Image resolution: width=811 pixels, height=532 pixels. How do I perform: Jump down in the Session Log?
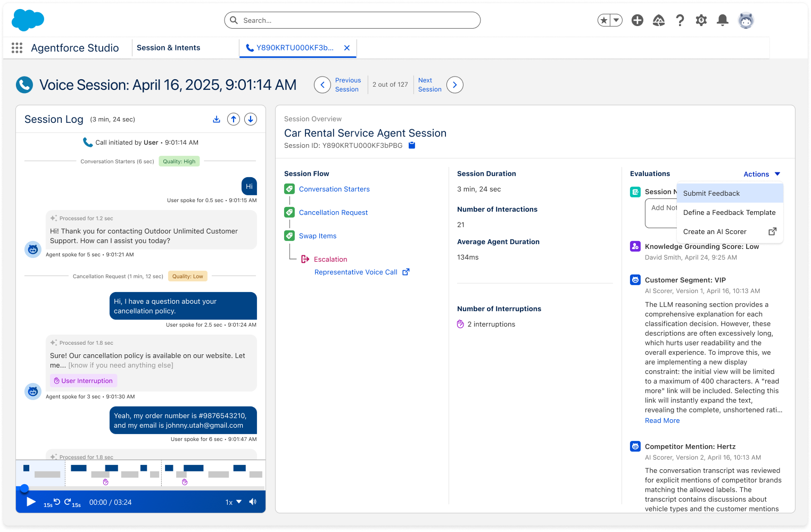[251, 119]
